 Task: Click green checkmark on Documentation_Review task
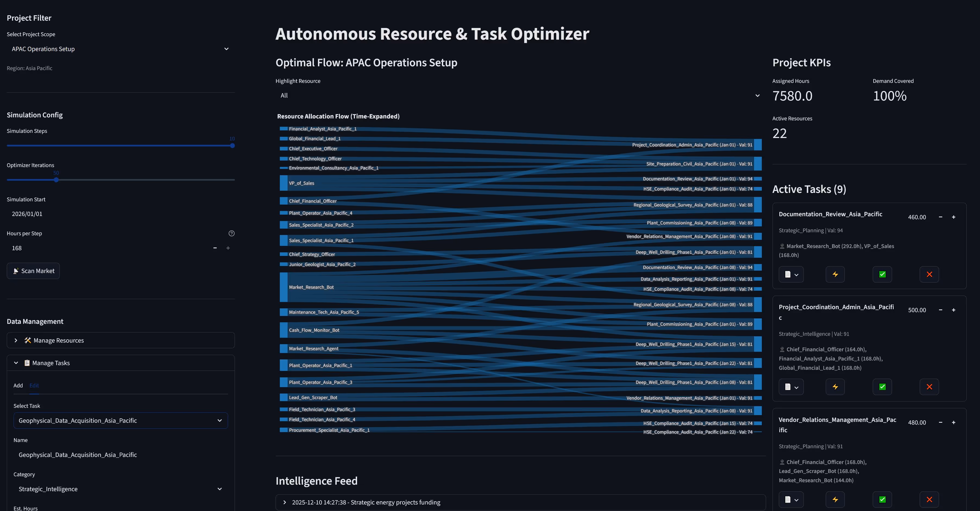882,274
